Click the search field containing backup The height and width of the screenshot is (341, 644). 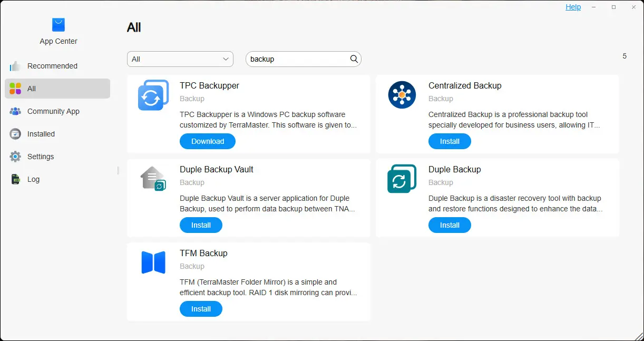click(298, 59)
